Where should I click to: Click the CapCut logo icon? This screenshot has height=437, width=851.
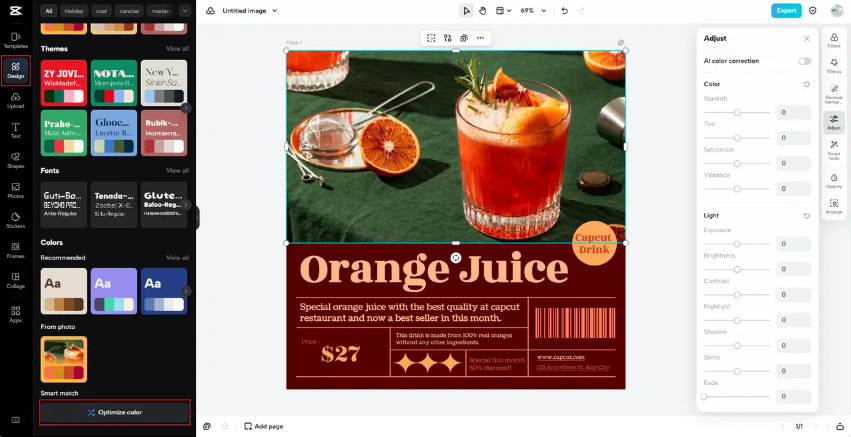click(16, 10)
